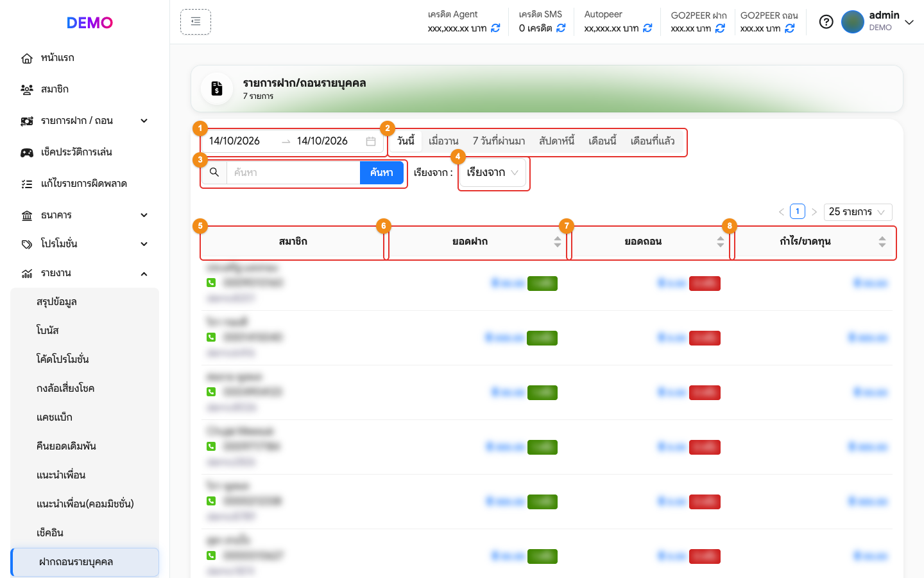
Task: Select the เมื่อวาน date range tab
Action: click(x=443, y=141)
